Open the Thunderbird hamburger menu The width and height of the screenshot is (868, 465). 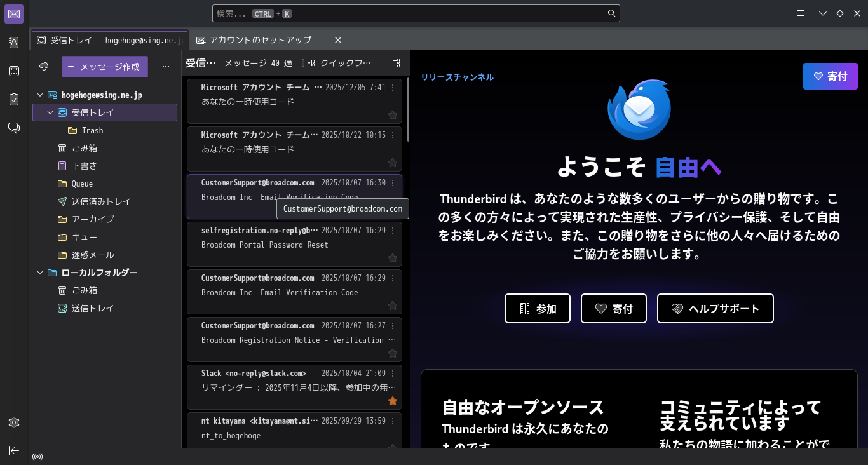[x=801, y=13]
